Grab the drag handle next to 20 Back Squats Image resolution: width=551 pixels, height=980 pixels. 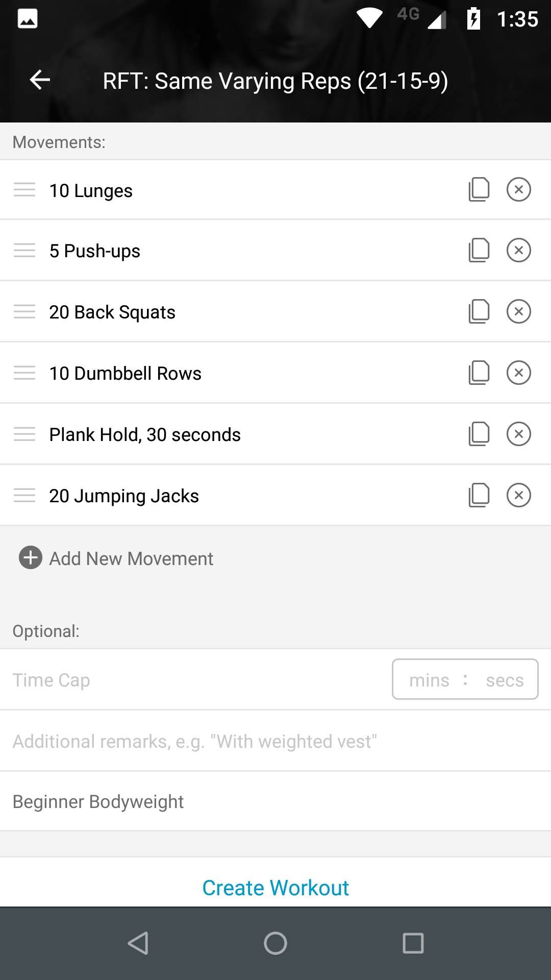point(24,311)
